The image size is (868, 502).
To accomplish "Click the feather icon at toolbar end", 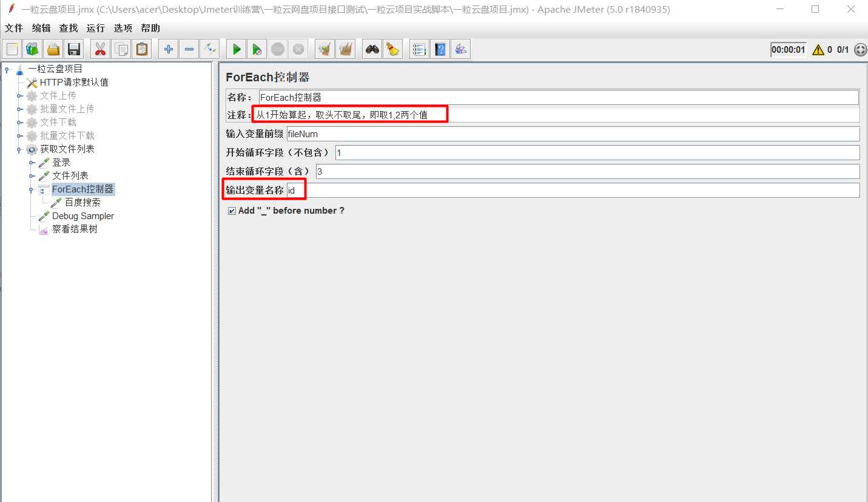I will [460, 49].
